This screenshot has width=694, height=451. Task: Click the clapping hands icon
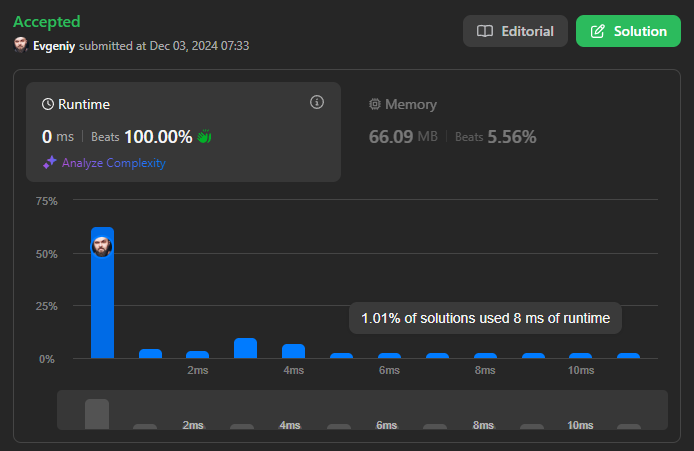click(205, 136)
